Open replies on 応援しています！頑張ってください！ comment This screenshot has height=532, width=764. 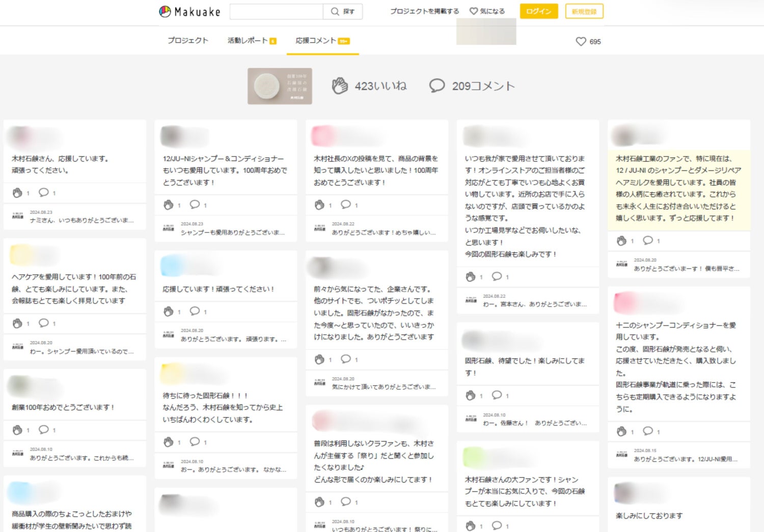[x=195, y=311]
